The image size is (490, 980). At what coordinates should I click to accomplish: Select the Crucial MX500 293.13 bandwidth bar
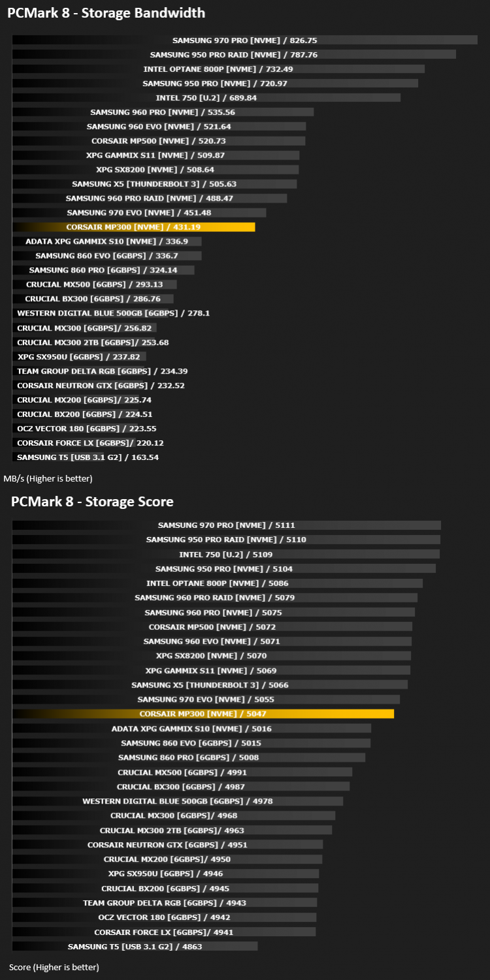click(x=94, y=284)
